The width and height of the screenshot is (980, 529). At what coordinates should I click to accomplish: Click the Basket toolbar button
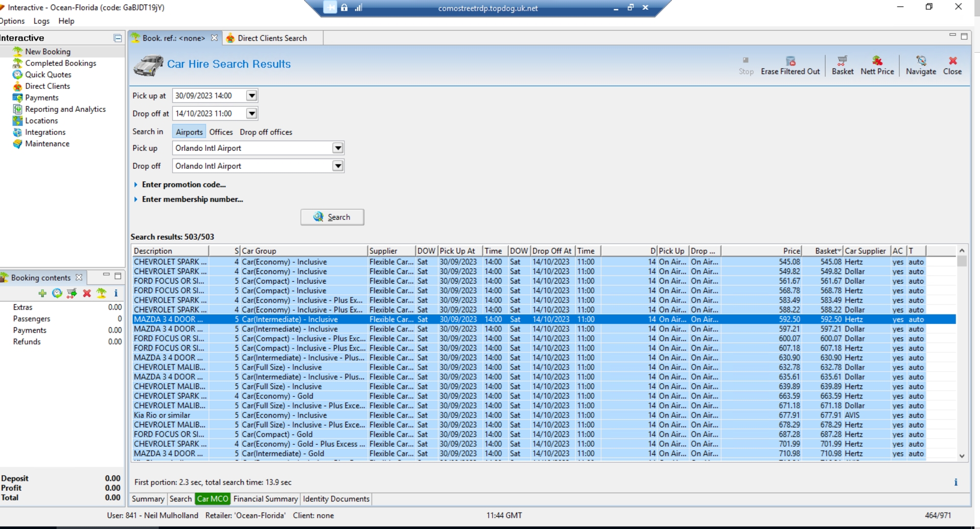click(x=843, y=66)
